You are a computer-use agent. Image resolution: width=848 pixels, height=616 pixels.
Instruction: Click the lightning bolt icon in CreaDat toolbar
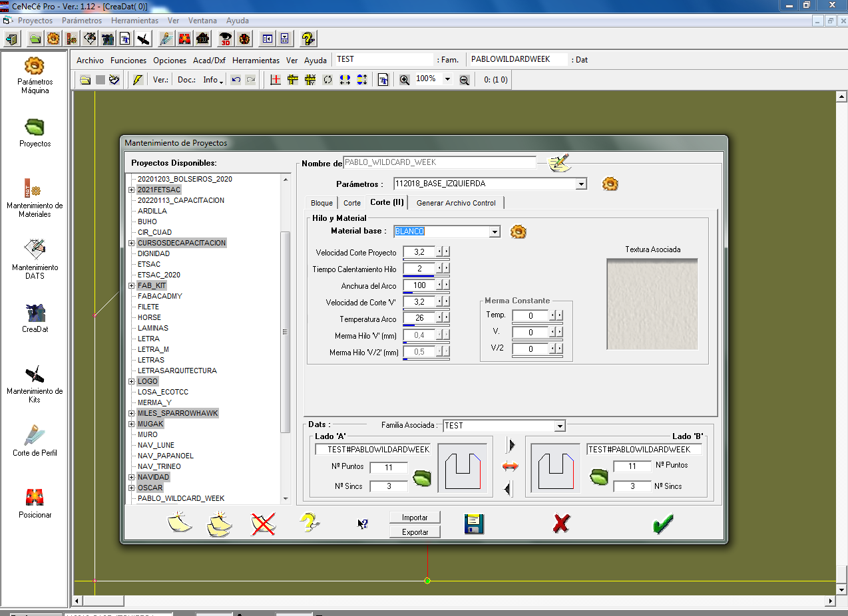pos(138,80)
